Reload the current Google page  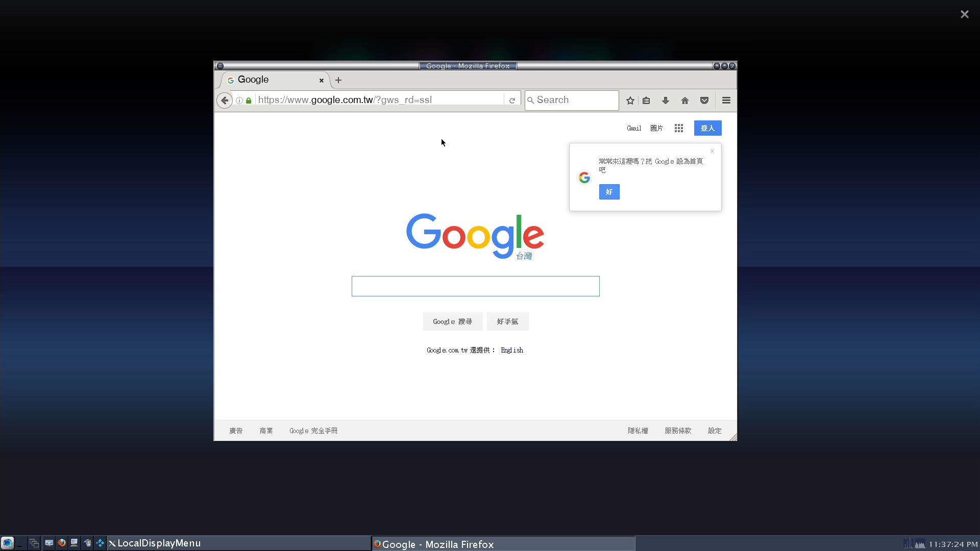tap(512, 101)
